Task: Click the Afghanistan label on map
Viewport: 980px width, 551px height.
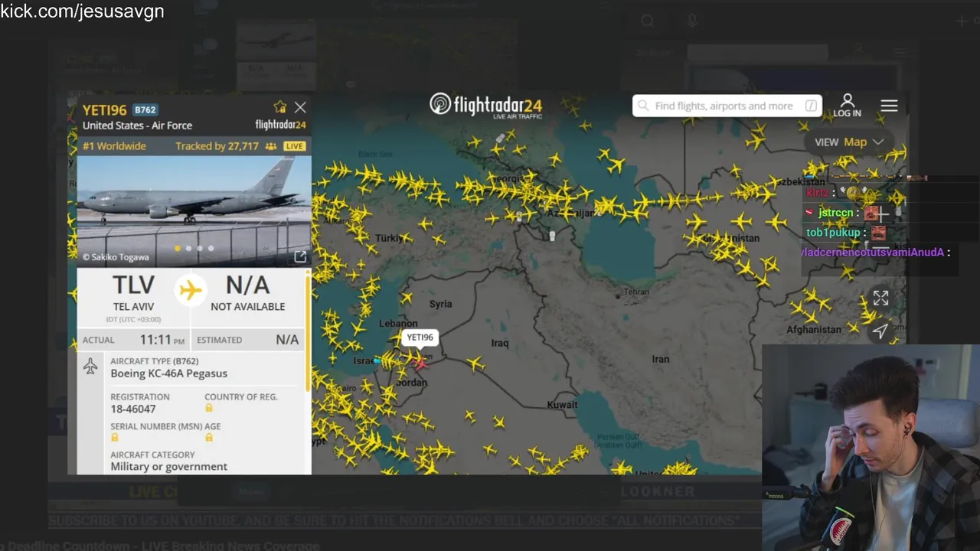Action: (814, 330)
